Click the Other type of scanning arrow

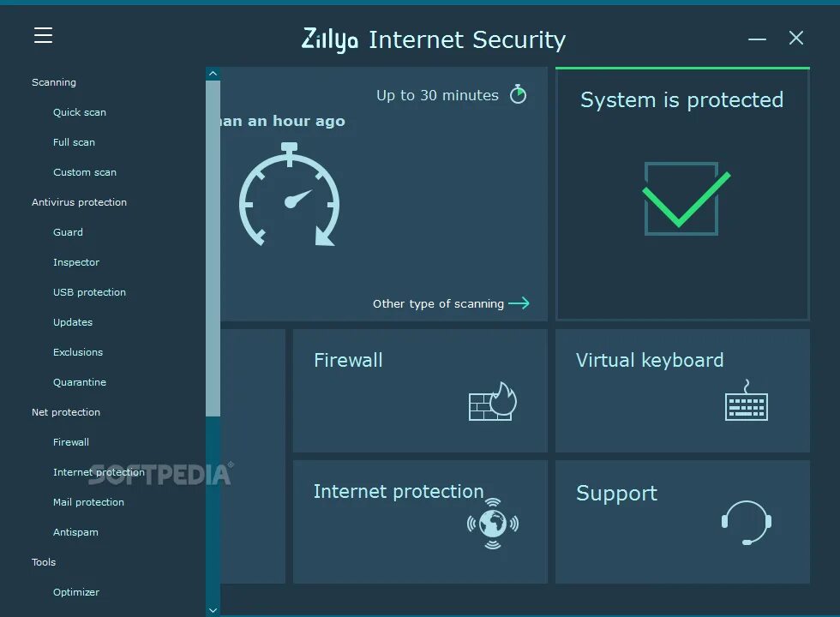point(519,303)
